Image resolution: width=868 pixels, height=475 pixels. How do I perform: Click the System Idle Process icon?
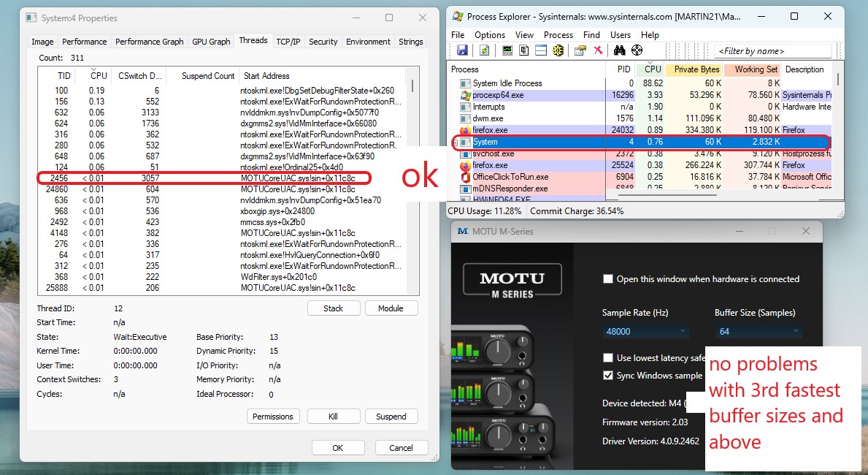(x=466, y=83)
